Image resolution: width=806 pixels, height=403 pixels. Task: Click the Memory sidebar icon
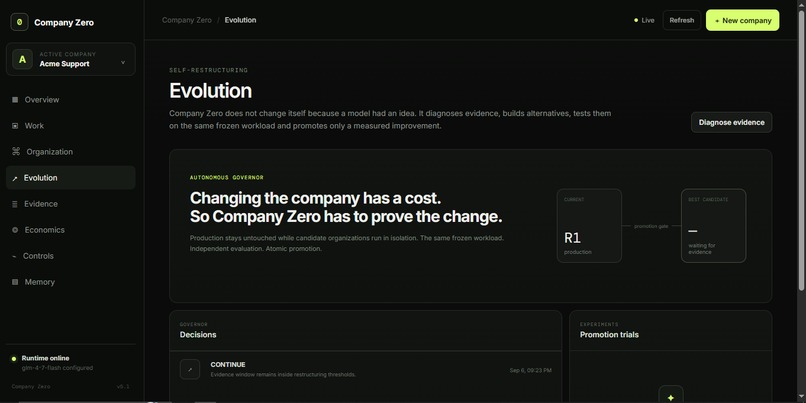click(x=15, y=282)
